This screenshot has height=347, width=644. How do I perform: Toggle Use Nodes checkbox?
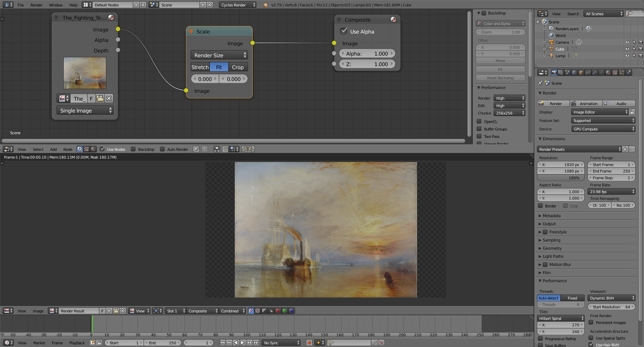(x=102, y=149)
